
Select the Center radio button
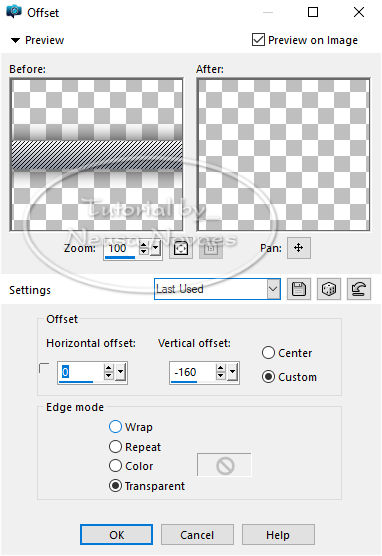[268, 353]
